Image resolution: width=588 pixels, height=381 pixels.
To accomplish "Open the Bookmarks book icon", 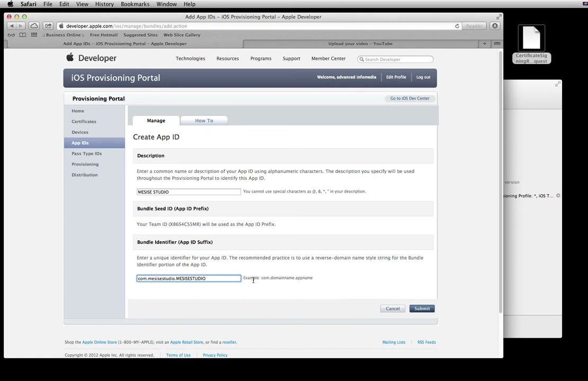I will (x=22, y=35).
